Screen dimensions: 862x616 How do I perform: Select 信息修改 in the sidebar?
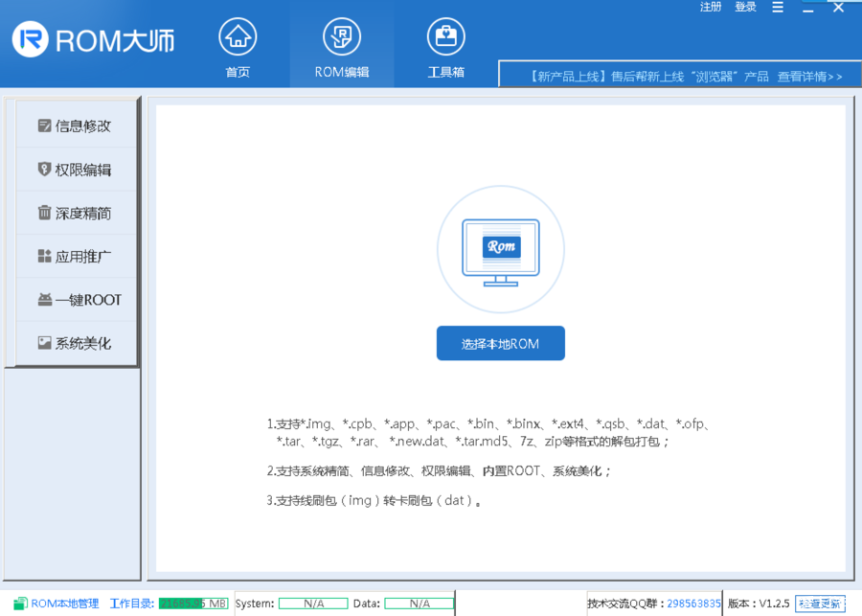[76, 125]
